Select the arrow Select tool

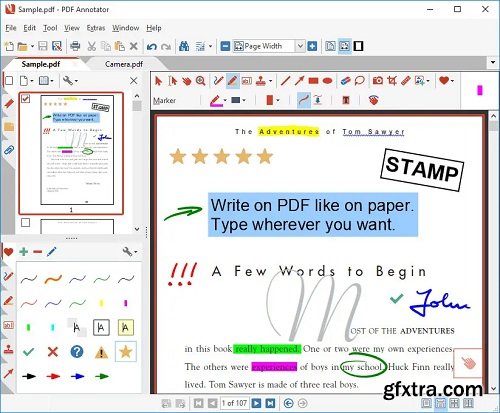click(x=158, y=81)
